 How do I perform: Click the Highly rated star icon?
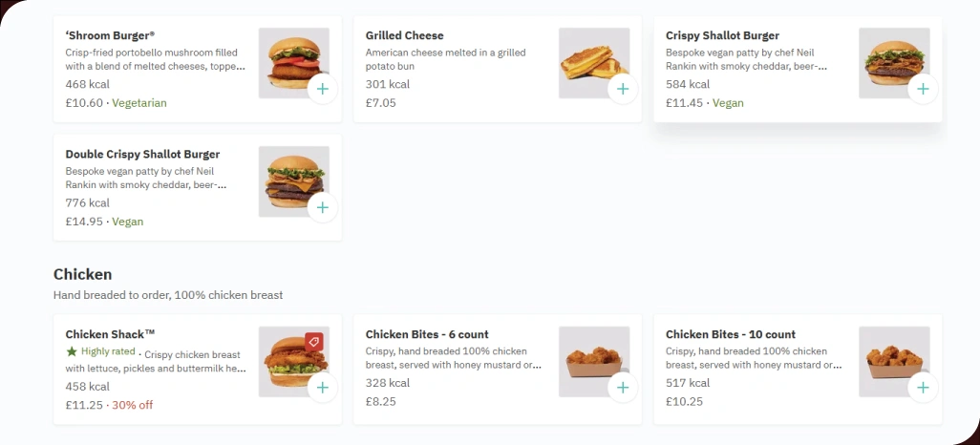pos(72,351)
